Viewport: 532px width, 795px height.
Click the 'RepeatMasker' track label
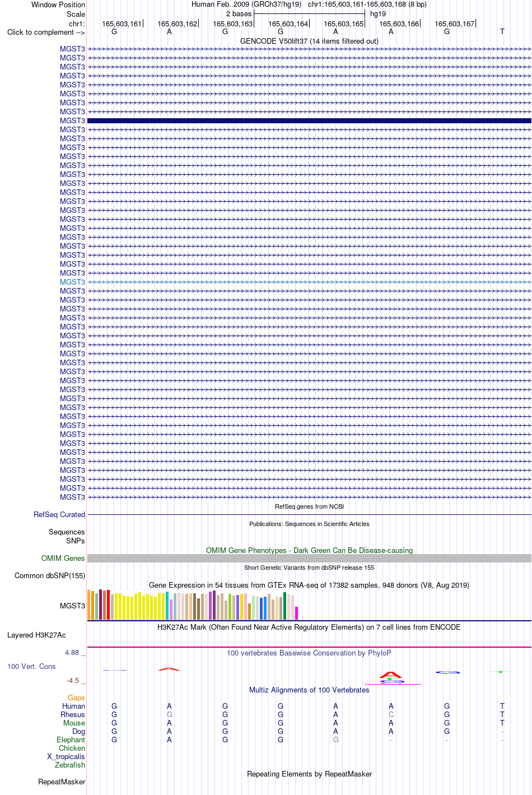click(x=62, y=782)
